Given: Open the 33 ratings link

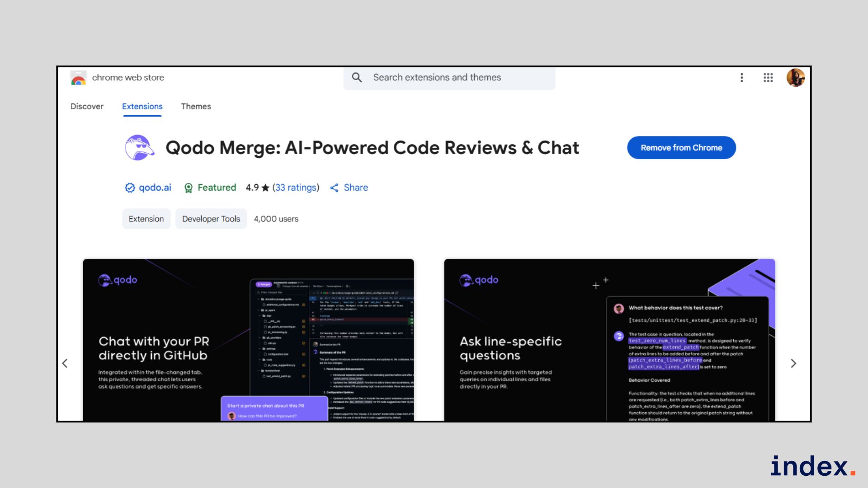Looking at the screenshot, I should (x=296, y=188).
